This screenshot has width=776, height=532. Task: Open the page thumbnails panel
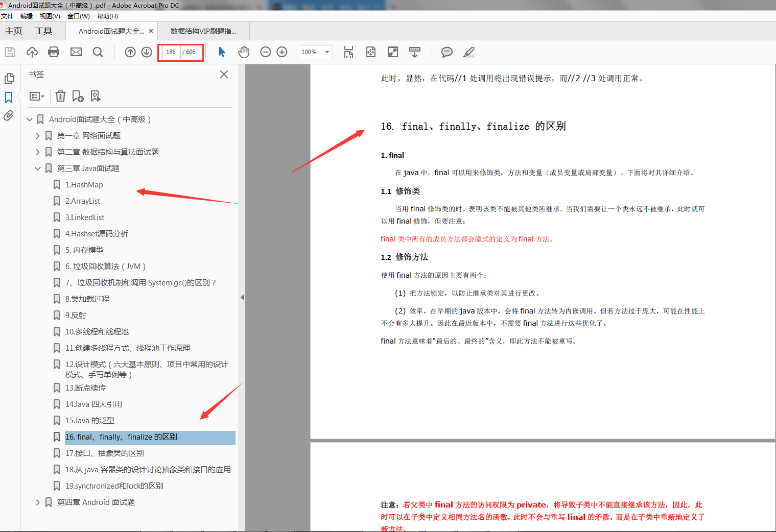point(9,79)
